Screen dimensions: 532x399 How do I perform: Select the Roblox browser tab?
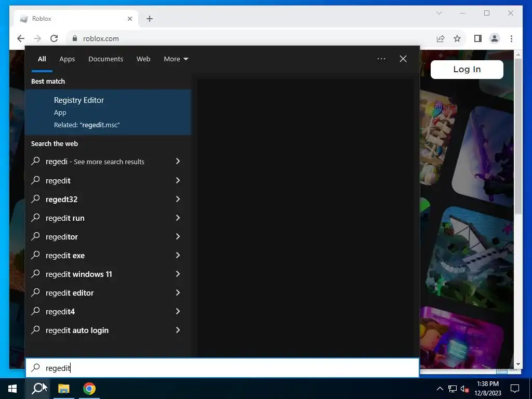(76, 19)
